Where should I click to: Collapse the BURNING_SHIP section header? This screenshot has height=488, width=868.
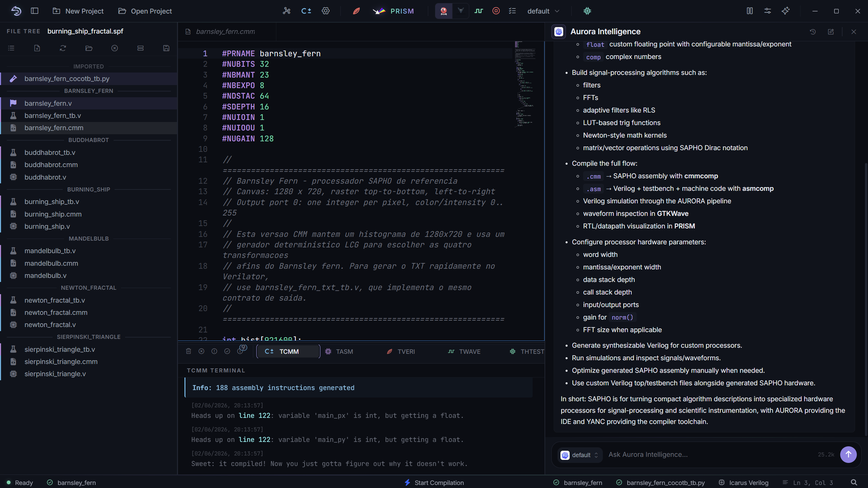point(88,189)
